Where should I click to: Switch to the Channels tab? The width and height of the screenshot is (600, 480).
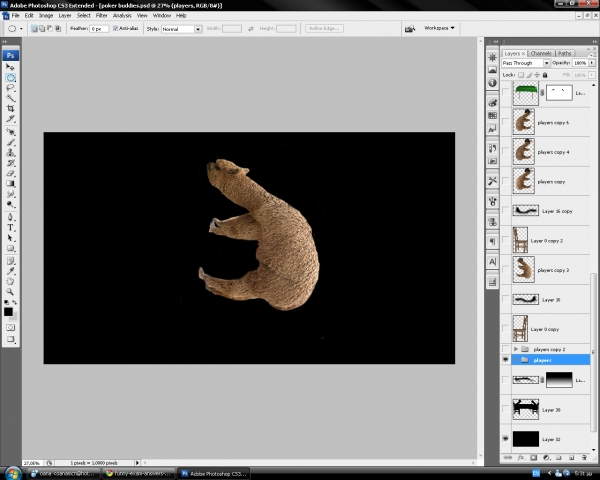click(541, 53)
